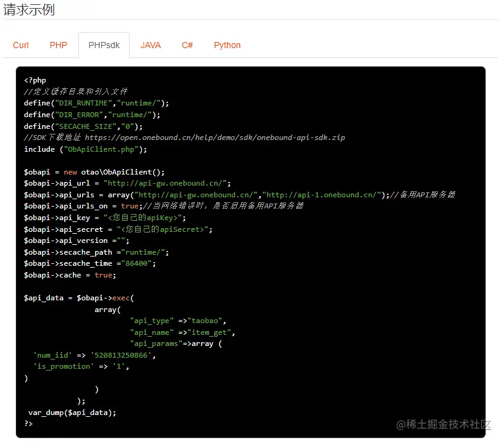504x444 pixels.
Task: Click the cache = true line
Action: [x=70, y=275]
